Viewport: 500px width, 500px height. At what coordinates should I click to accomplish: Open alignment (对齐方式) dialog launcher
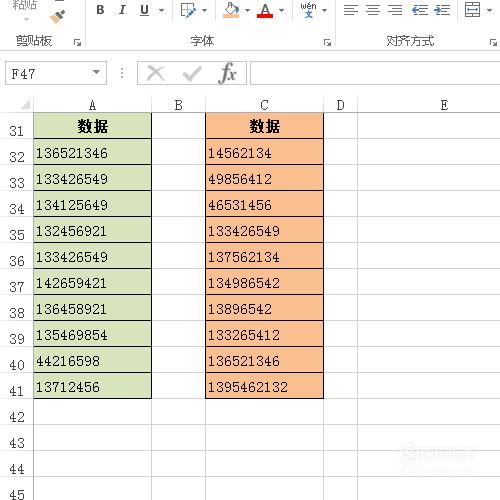(x=493, y=42)
